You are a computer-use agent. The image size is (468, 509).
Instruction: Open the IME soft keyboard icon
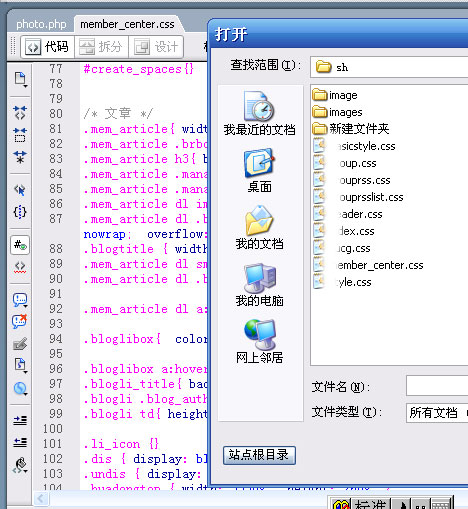(441, 505)
